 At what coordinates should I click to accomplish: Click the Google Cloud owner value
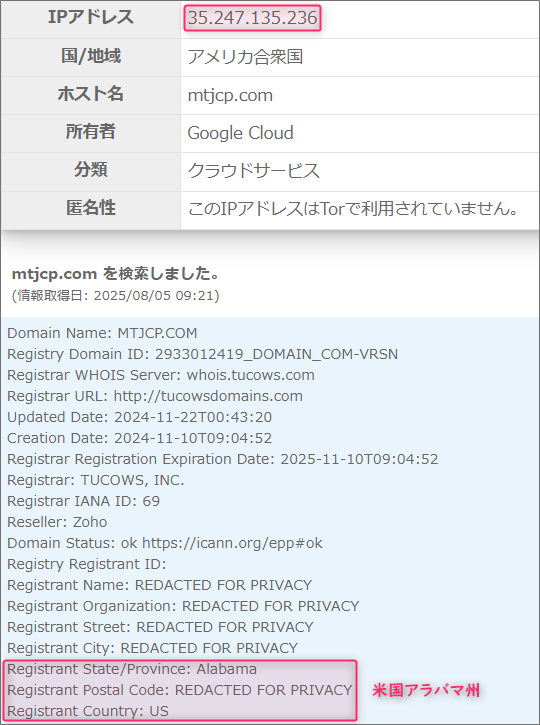240,133
